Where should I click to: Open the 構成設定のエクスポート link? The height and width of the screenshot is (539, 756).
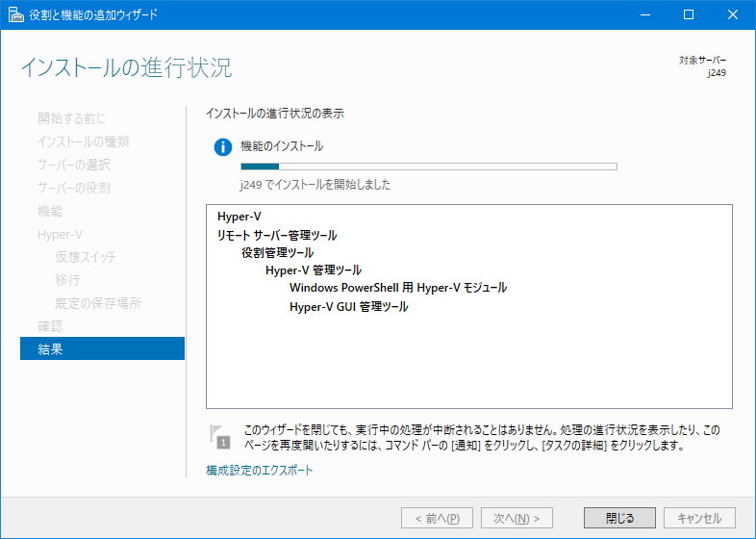[x=259, y=471]
